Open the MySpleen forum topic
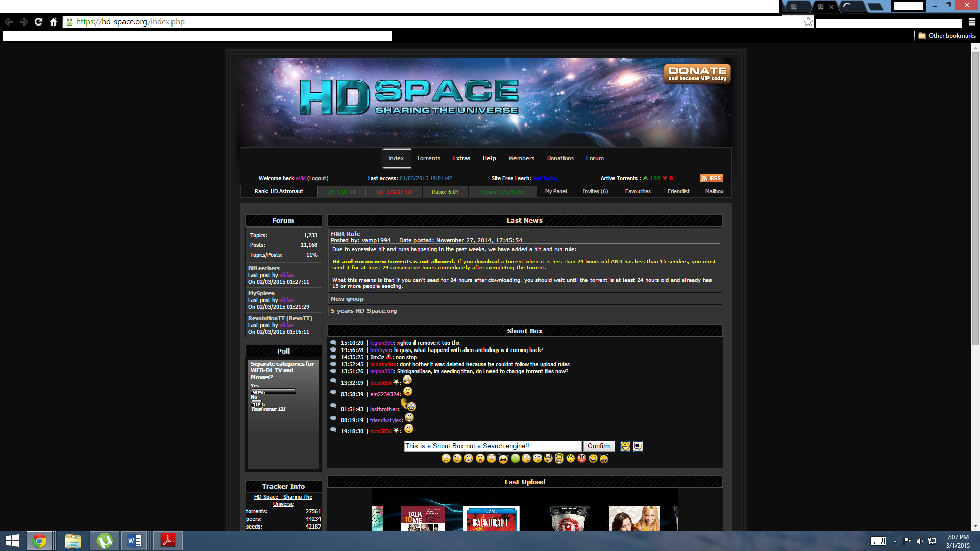 [261, 293]
